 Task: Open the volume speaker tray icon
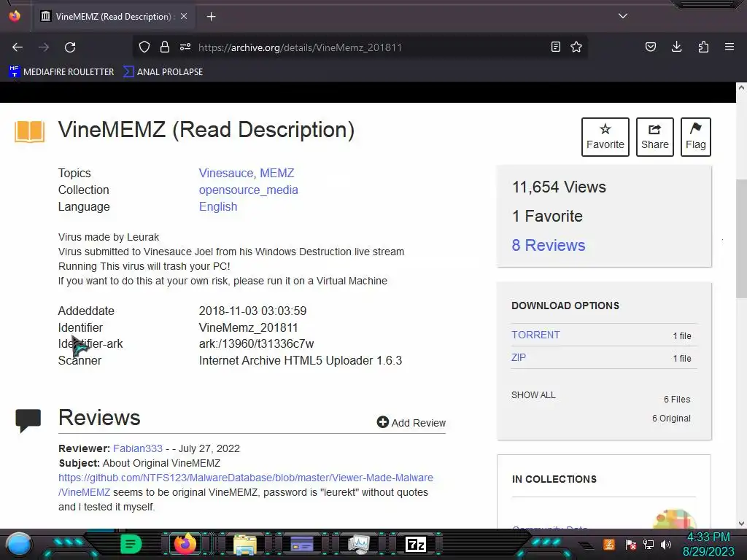(666, 544)
